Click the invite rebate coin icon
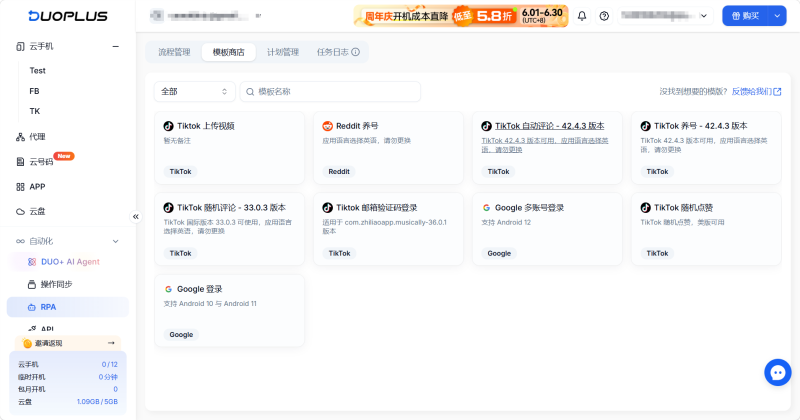This screenshot has width=800, height=420. point(27,343)
